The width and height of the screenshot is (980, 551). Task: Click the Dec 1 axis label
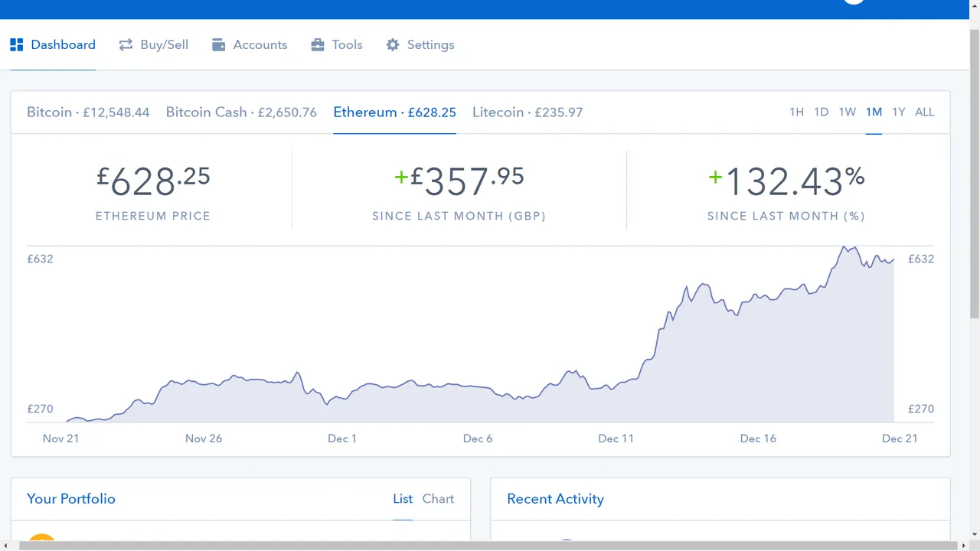342,439
